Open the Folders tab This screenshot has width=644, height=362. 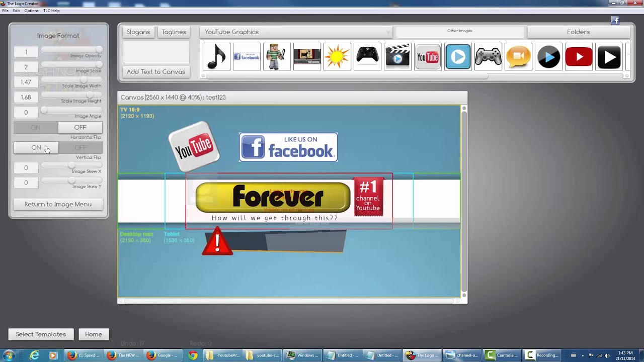pos(579,32)
